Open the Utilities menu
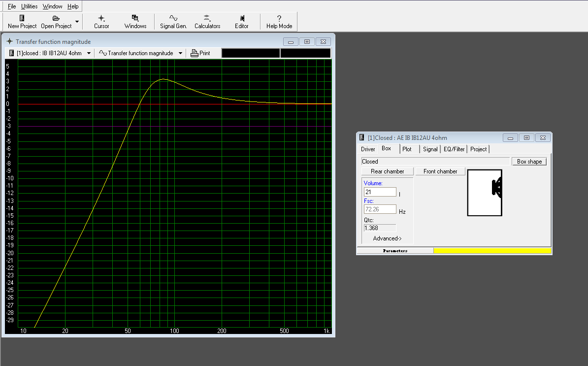The width and height of the screenshot is (588, 366). pos(30,6)
